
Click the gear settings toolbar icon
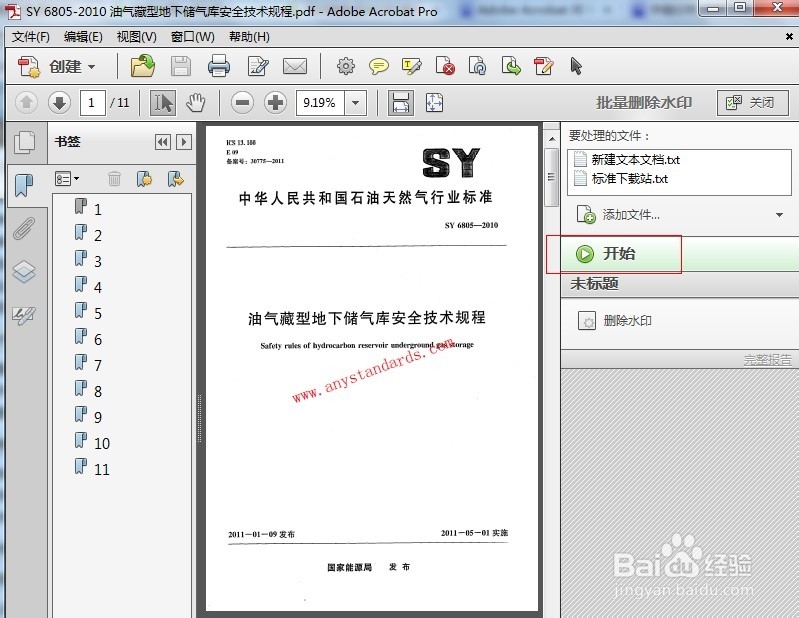[345, 66]
